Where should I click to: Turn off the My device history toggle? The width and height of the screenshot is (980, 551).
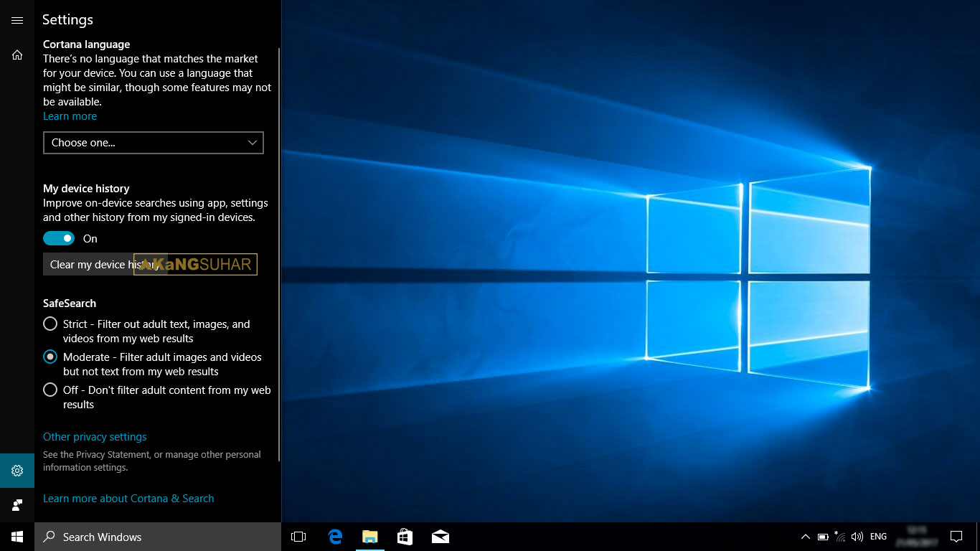tap(59, 238)
